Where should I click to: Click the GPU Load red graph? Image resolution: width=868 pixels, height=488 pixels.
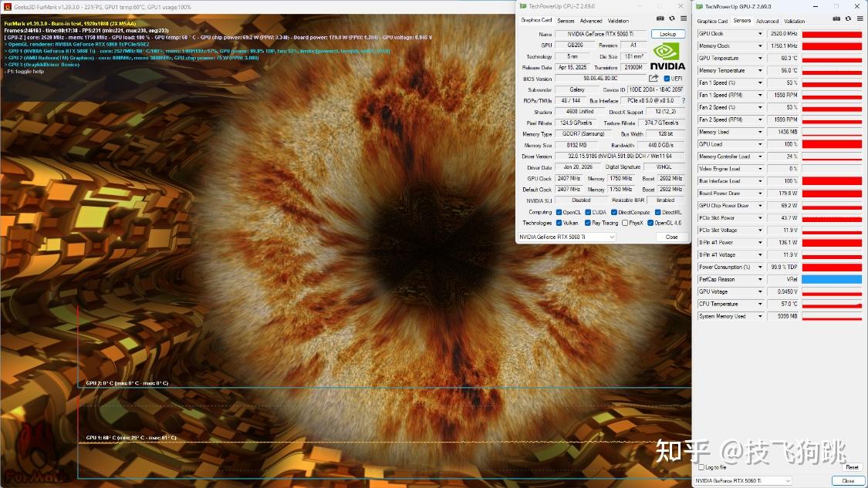pos(832,144)
